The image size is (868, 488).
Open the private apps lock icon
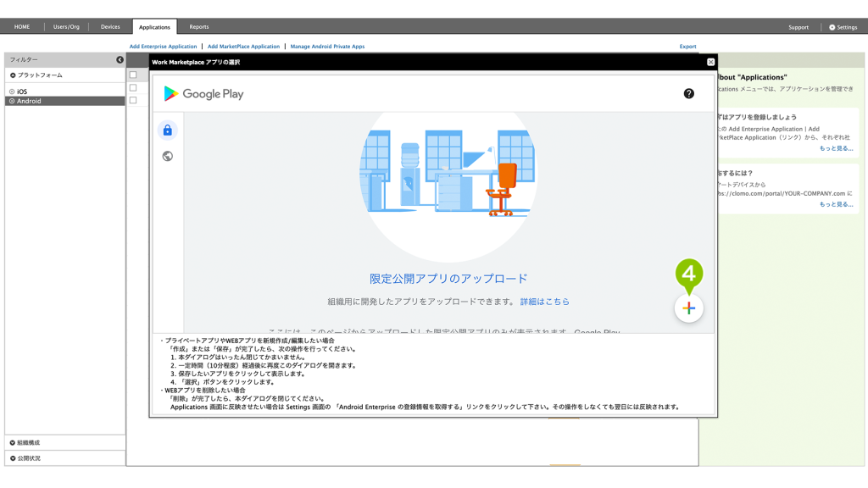[x=167, y=130]
